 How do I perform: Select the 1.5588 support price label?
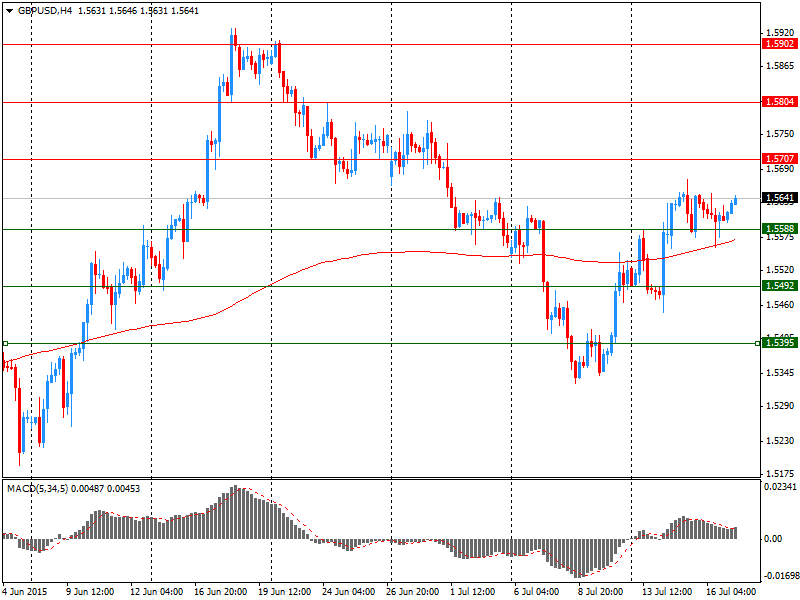click(779, 229)
